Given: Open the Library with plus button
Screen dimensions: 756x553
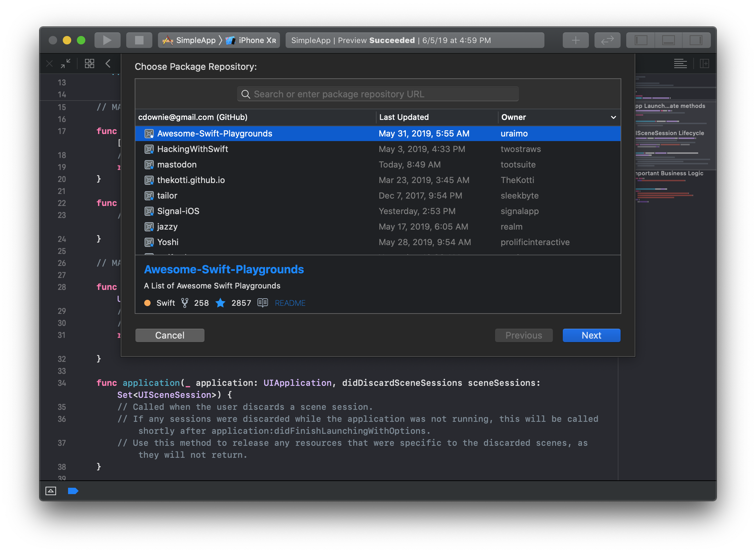Looking at the screenshot, I should (x=575, y=40).
